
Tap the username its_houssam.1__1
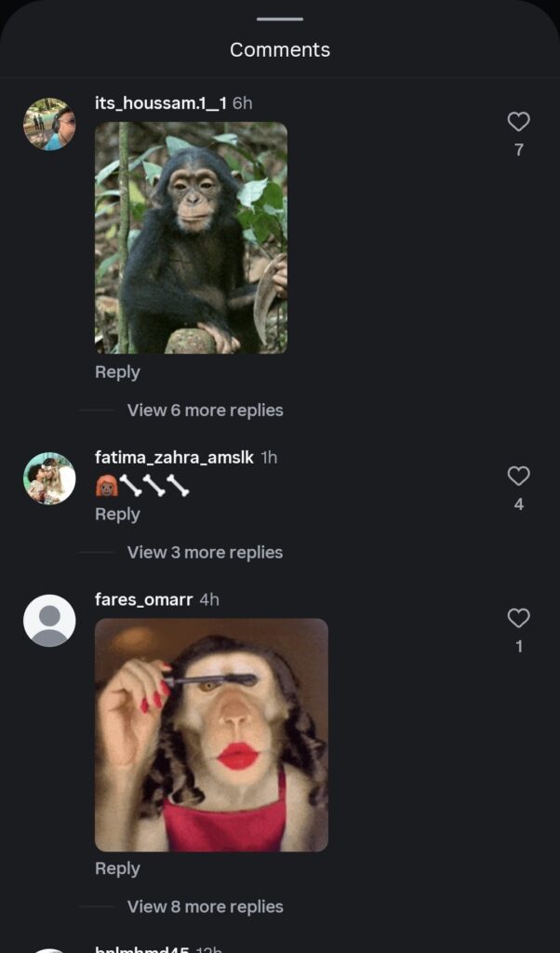(161, 103)
